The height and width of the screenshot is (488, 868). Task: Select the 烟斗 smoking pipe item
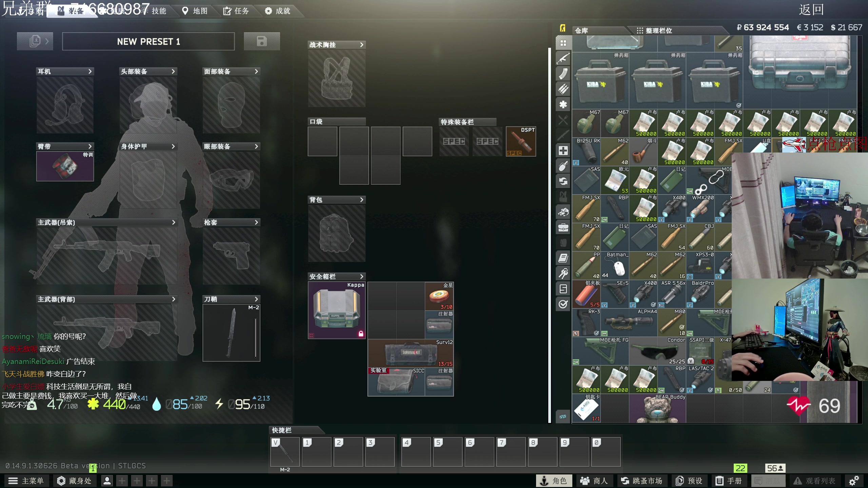644,152
